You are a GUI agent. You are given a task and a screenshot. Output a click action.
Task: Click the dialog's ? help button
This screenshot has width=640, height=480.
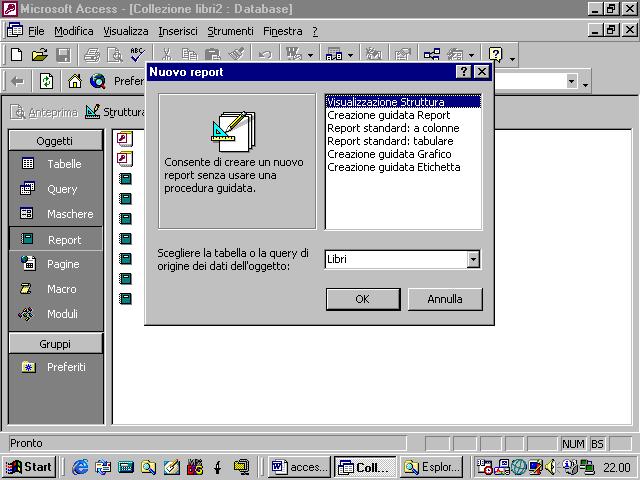[x=463, y=72]
